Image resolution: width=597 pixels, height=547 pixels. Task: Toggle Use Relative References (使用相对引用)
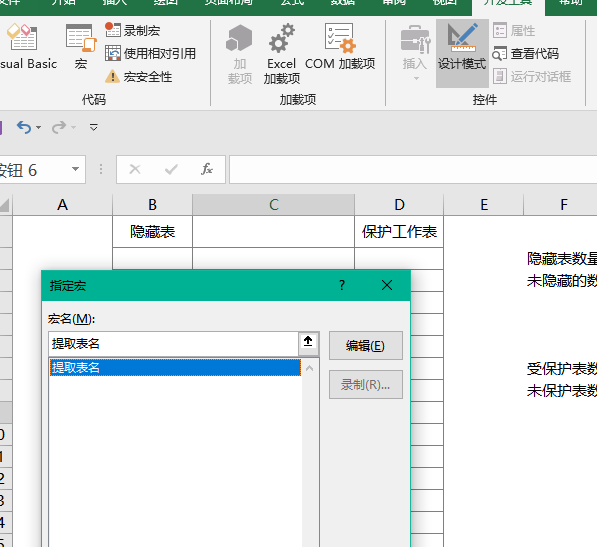click(150, 54)
